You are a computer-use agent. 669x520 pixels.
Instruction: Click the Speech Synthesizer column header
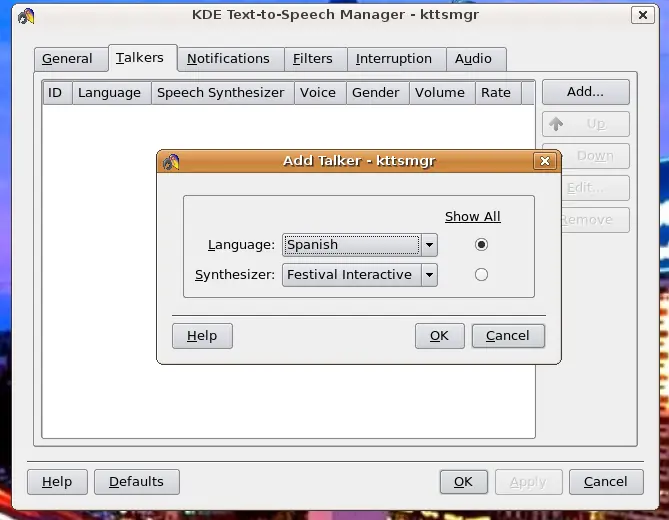coord(223,93)
